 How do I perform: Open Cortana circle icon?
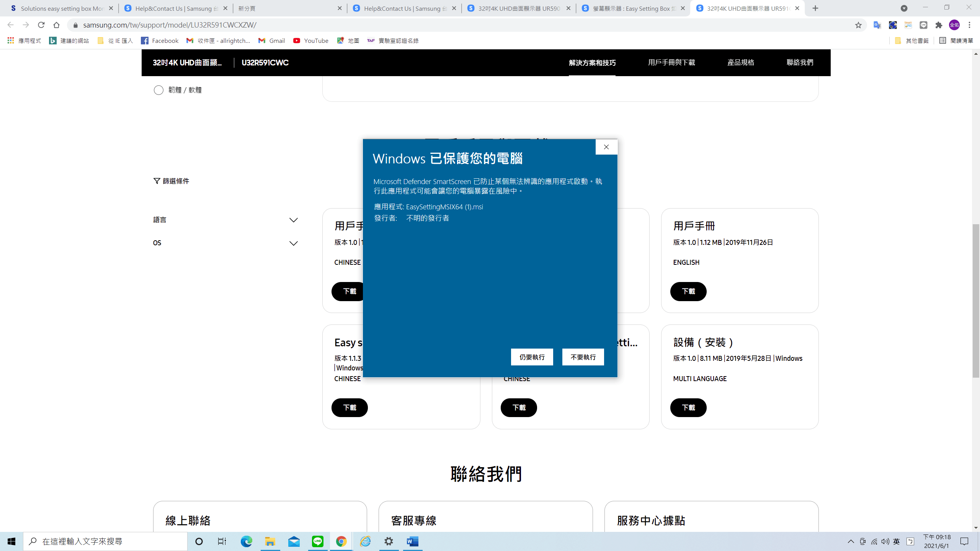(199, 541)
